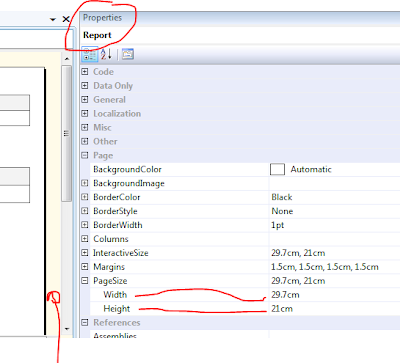
Task: Edit the Margins value field
Action: click(325, 267)
